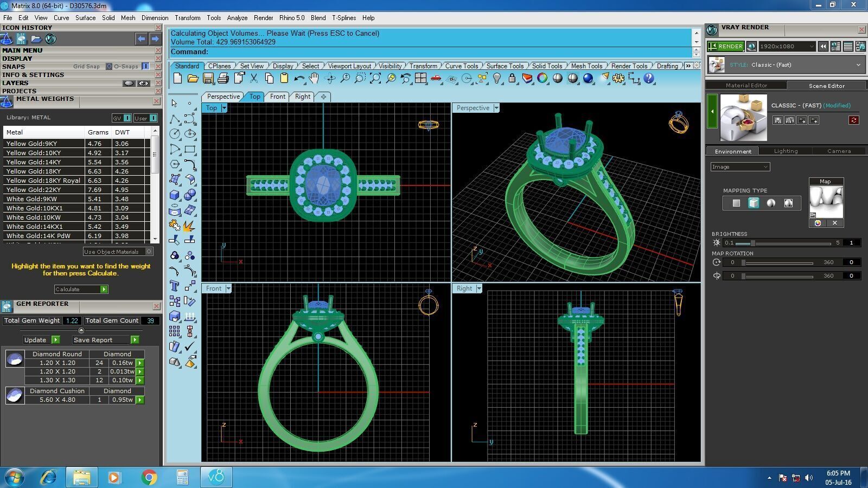Click the Gem Reporter icon in Icon History
Screen dimensions: 868x488
click(21, 39)
